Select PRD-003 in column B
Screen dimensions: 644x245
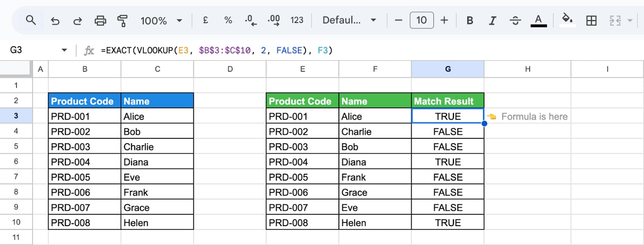coord(85,146)
